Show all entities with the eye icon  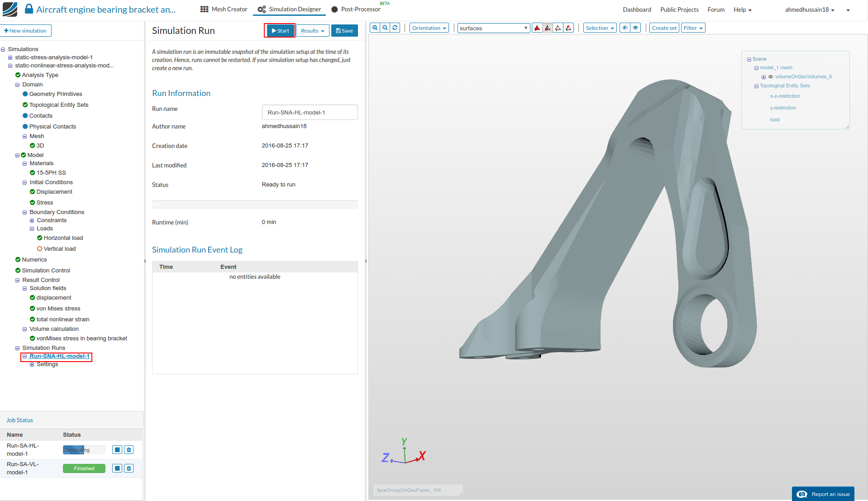[635, 28]
